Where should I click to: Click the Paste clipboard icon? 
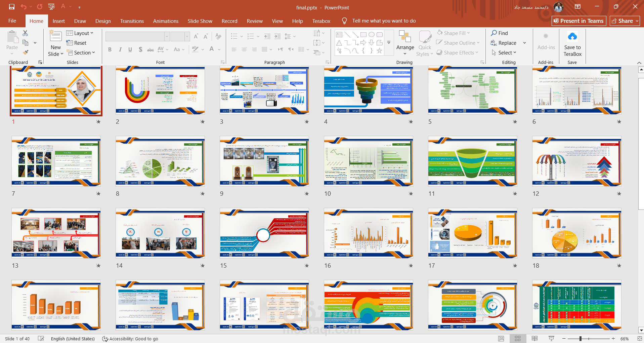coord(12,37)
